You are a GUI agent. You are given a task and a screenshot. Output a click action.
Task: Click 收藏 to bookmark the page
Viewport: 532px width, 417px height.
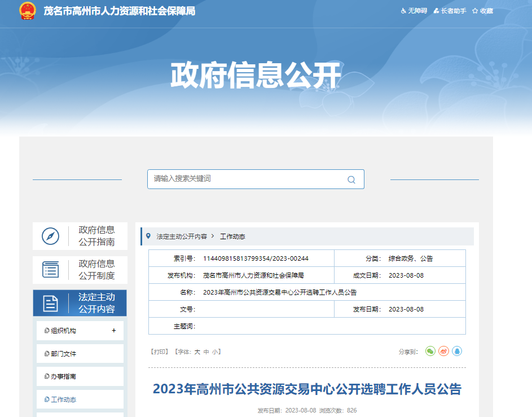[483, 11]
